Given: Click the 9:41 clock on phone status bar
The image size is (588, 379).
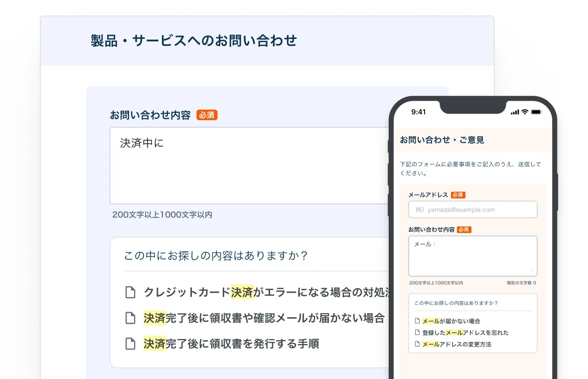Looking at the screenshot, I should point(419,112).
